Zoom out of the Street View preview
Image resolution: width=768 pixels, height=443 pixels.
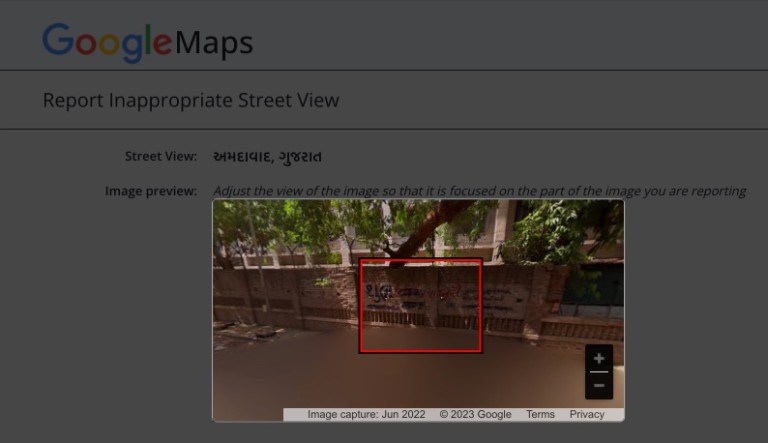598,385
